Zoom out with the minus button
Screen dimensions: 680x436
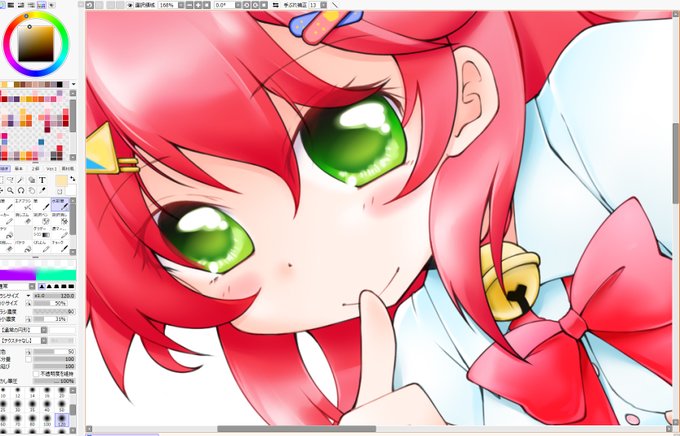pyautogui.click(x=190, y=5)
